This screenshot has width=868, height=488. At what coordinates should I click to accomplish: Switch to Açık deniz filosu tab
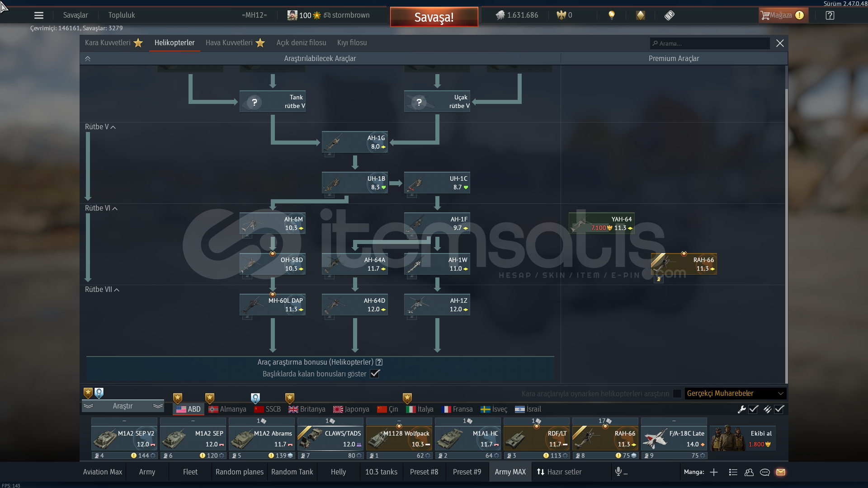(302, 43)
